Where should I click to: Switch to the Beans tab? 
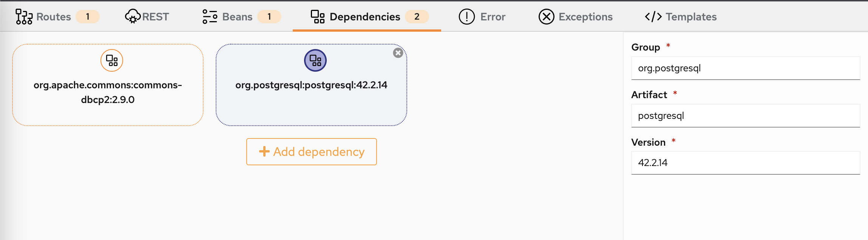[x=238, y=17]
